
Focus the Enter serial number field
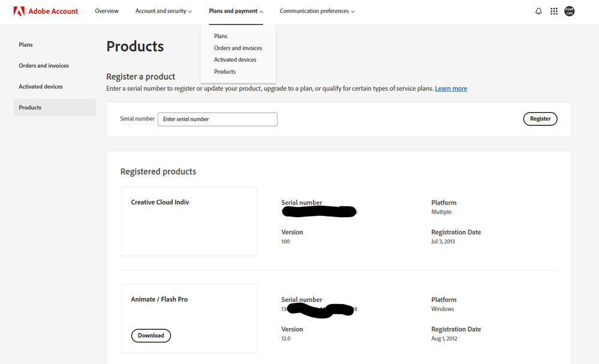(x=218, y=119)
